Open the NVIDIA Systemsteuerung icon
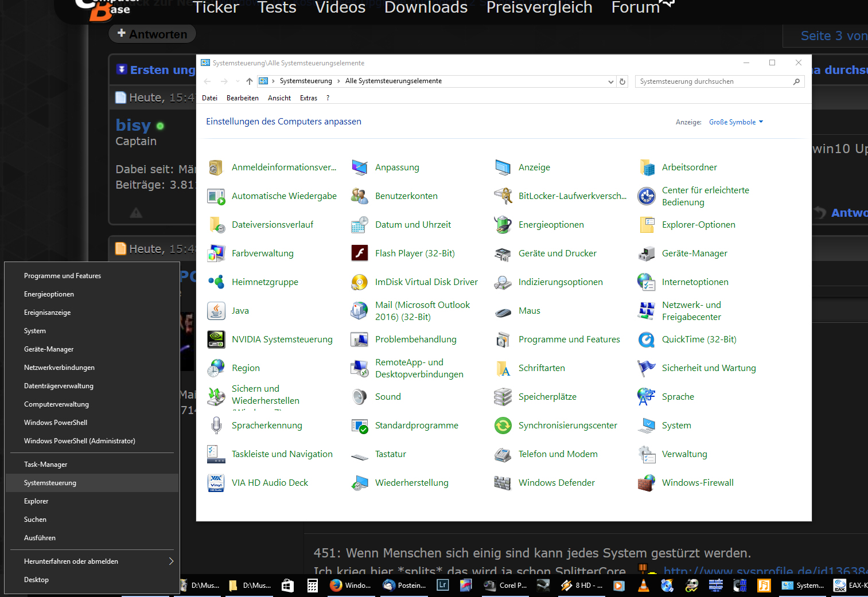868x597 pixels. (x=216, y=340)
